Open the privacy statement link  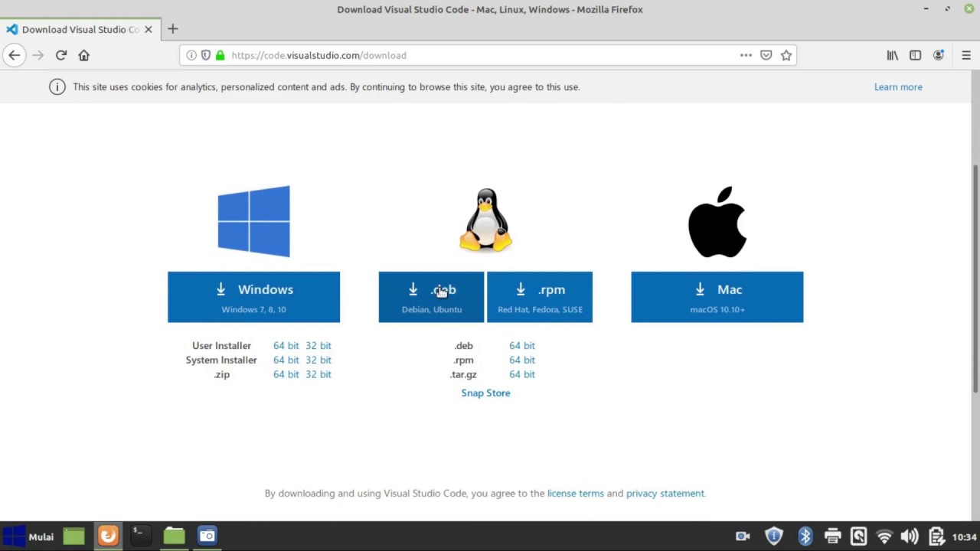(x=665, y=493)
